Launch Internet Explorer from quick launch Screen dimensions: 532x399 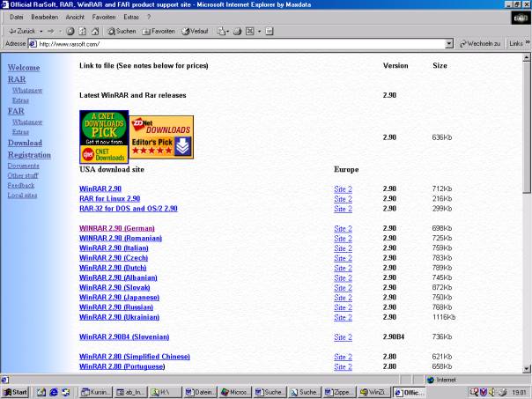[x=54, y=392]
